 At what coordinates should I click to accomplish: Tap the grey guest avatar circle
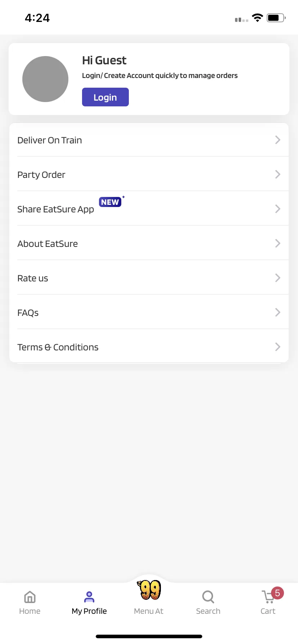pos(45,79)
